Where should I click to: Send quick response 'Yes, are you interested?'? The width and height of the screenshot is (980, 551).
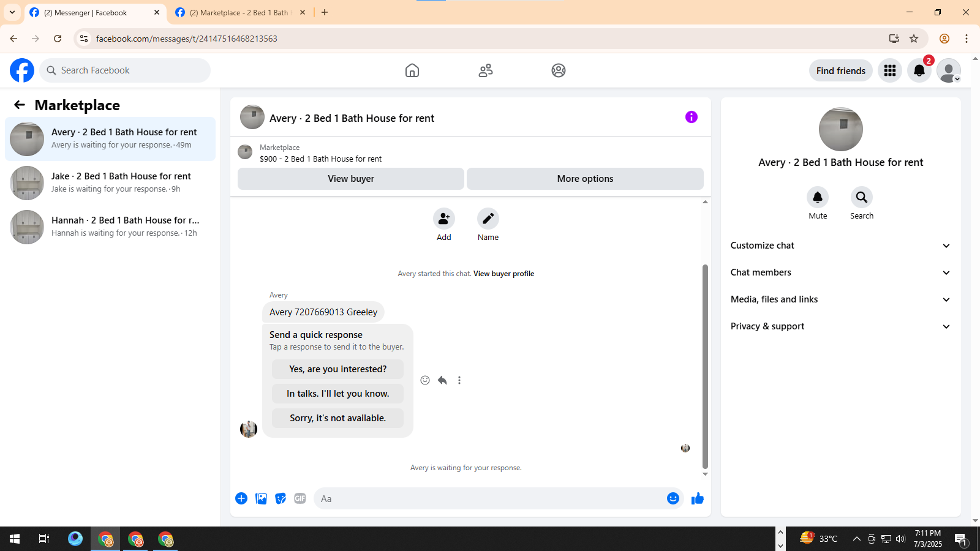click(337, 369)
